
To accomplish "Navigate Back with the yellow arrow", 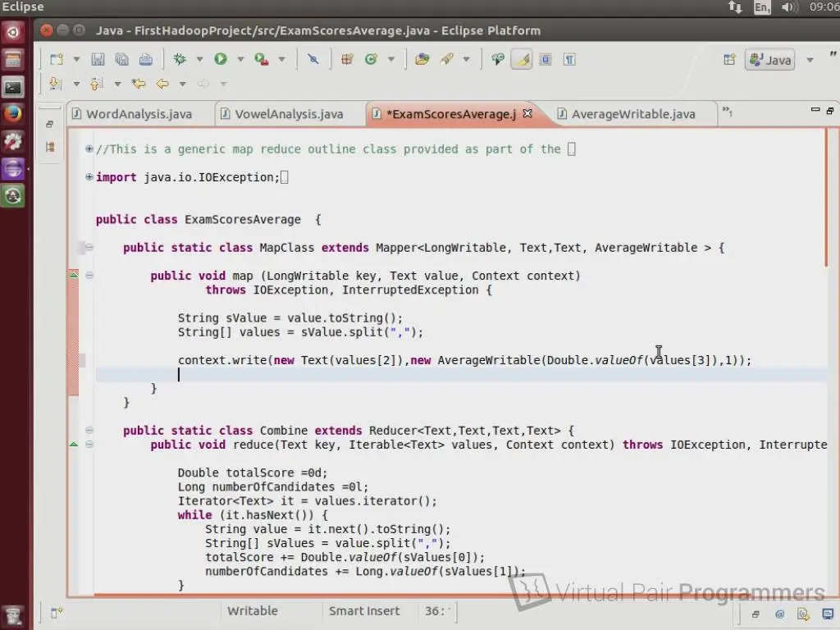I will 162,84.
